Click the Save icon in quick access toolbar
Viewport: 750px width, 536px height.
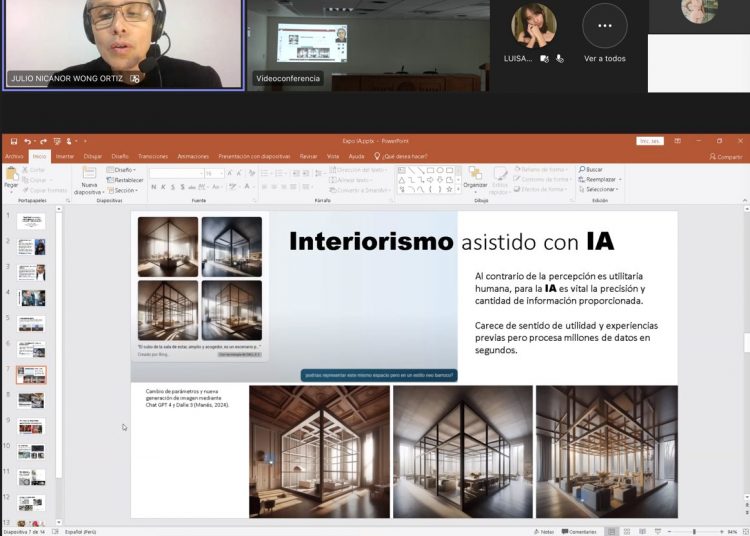coord(13,141)
